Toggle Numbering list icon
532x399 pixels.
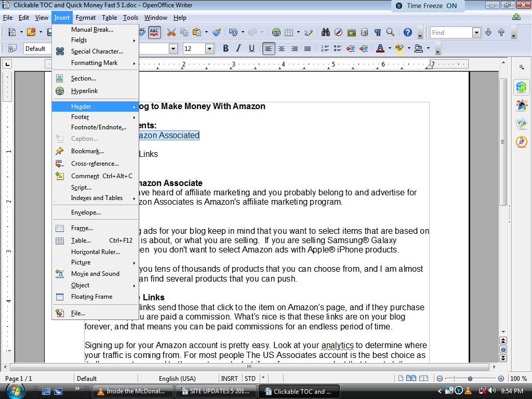[325, 48]
